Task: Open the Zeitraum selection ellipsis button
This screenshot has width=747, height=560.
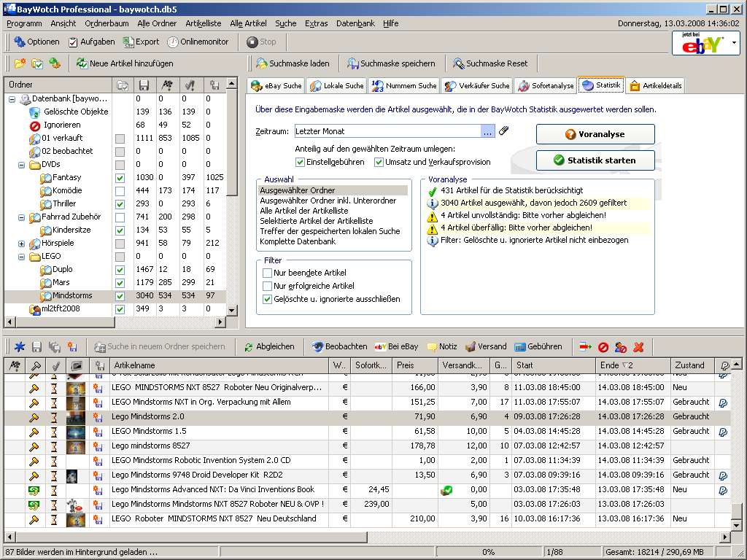Action: click(487, 131)
